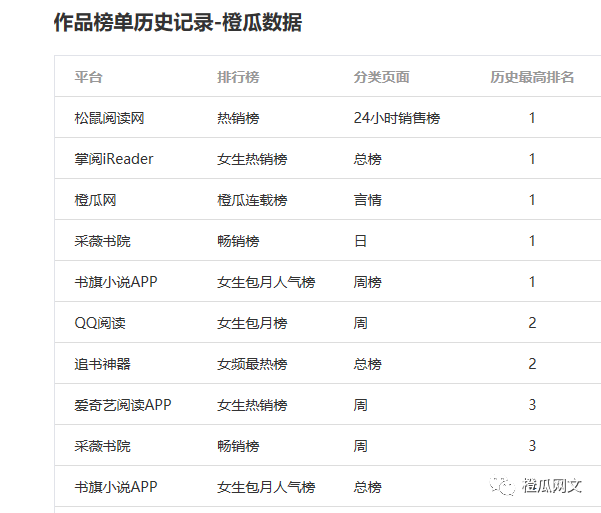601x513 pixels.
Task: Select the 女生包月榜 ranking cell
Action: click(x=252, y=323)
